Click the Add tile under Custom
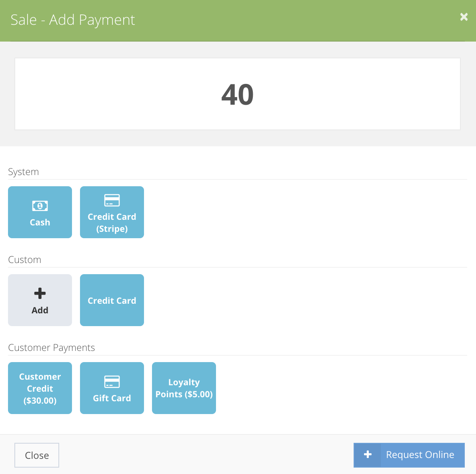Image resolution: width=476 pixels, height=474 pixels. click(x=40, y=300)
